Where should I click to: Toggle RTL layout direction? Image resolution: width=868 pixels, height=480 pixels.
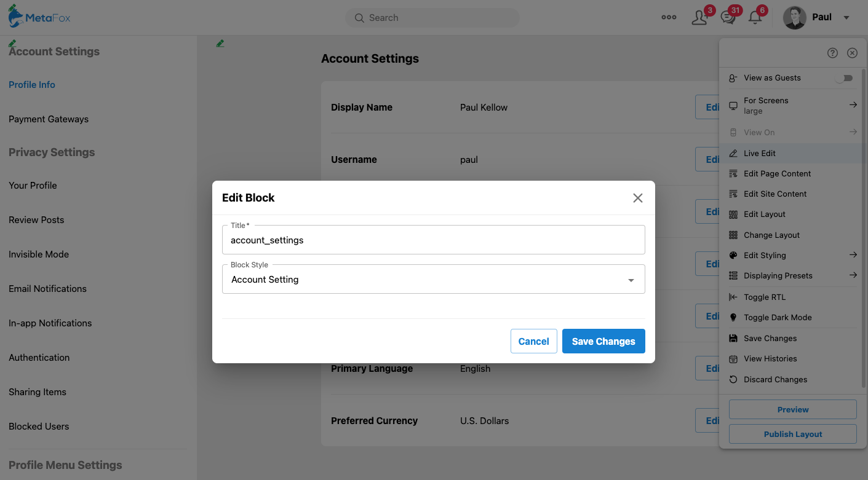tap(764, 297)
